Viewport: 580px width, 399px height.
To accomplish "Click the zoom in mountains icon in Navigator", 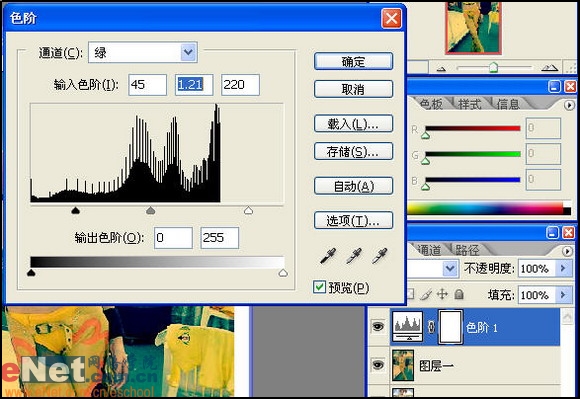I will [549, 68].
